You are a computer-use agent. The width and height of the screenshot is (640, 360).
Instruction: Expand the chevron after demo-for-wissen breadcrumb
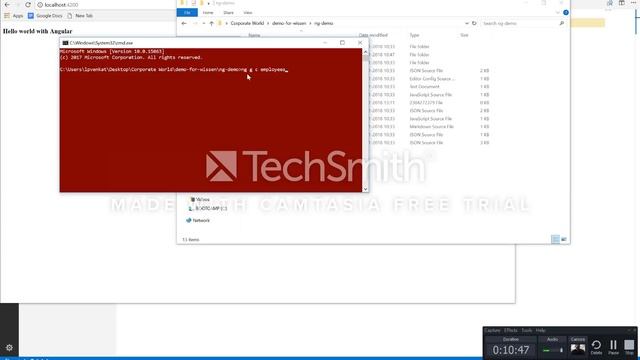[310, 23]
